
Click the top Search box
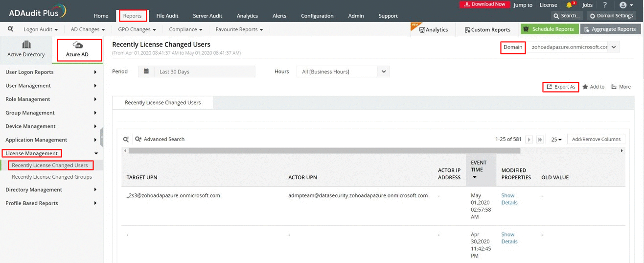566,16
